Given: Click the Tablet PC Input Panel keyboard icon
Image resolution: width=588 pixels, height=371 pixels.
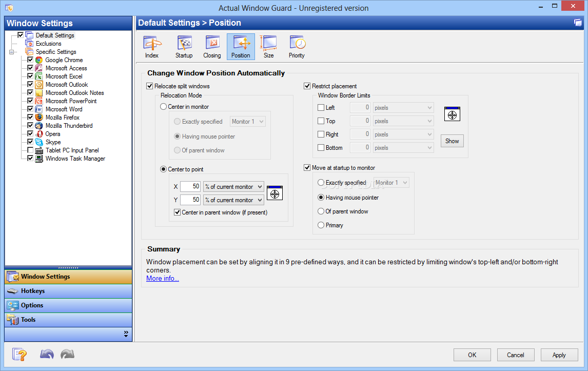Looking at the screenshot, I should [39, 150].
